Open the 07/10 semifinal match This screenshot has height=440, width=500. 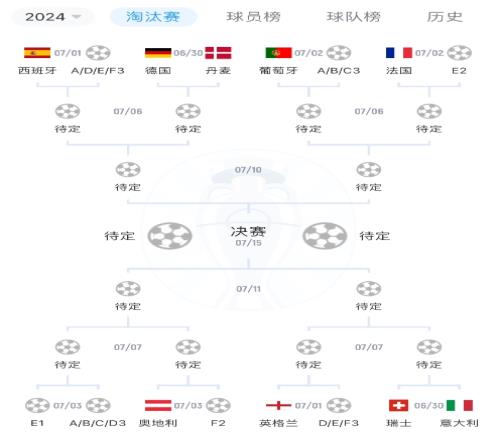coord(248,170)
